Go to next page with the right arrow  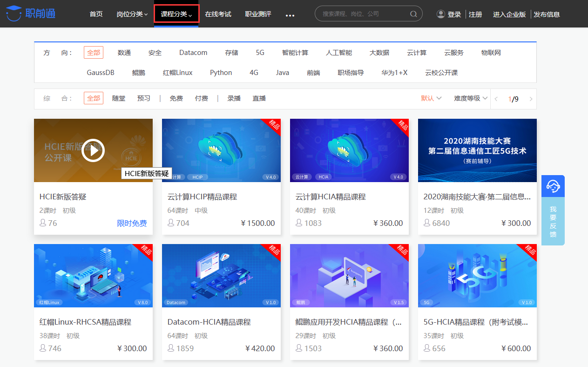pyautogui.click(x=531, y=98)
